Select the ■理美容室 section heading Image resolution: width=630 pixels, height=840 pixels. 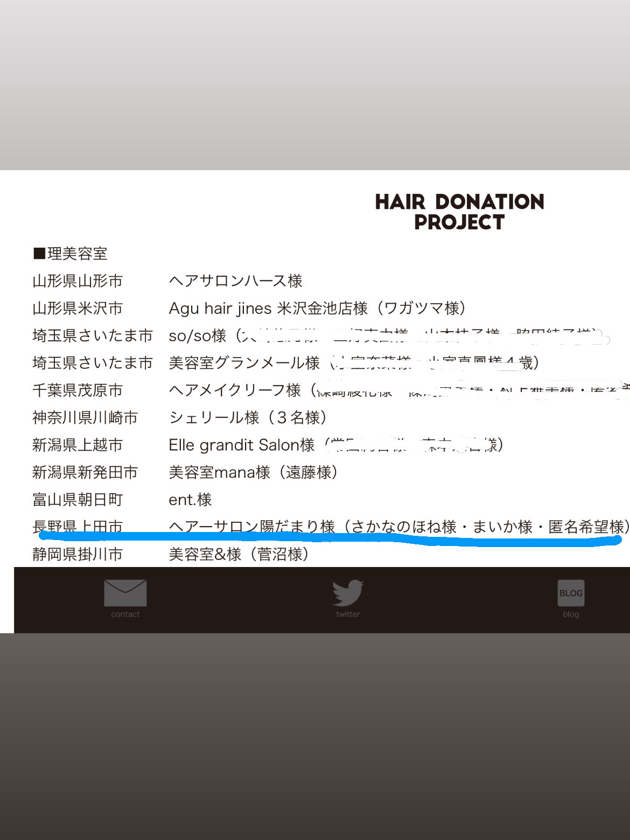70,254
